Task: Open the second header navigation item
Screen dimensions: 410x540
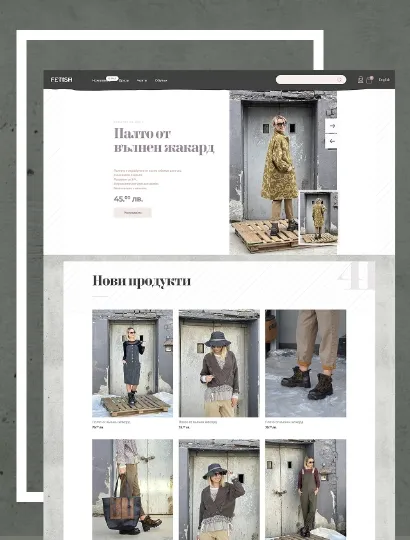Action: 124,80
